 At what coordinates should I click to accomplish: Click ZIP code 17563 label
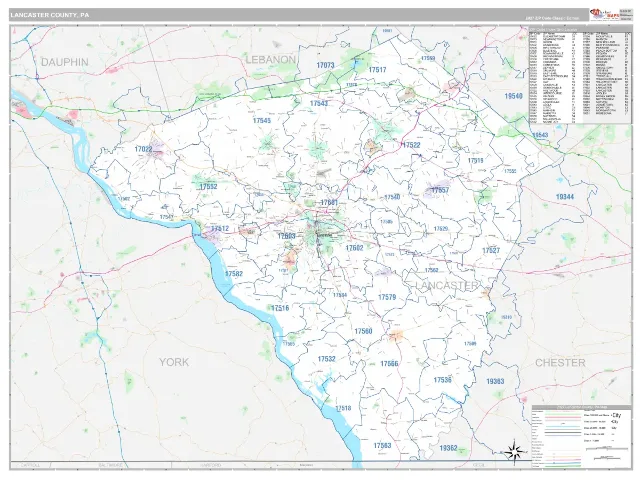pyautogui.click(x=382, y=446)
